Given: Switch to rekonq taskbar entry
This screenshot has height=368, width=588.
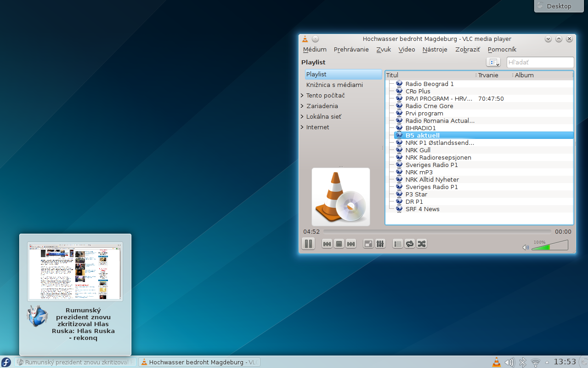Looking at the screenshot, I should 75,362.
